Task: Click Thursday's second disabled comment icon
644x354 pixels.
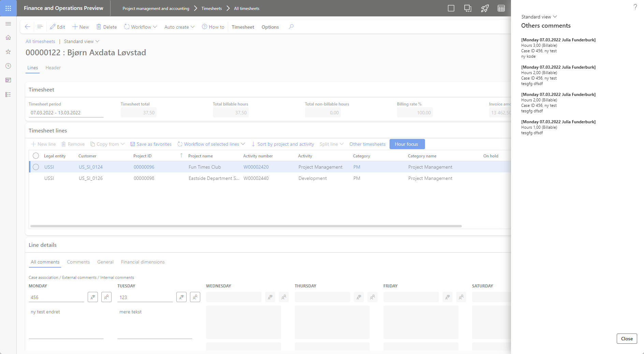Action: pyautogui.click(x=372, y=297)
